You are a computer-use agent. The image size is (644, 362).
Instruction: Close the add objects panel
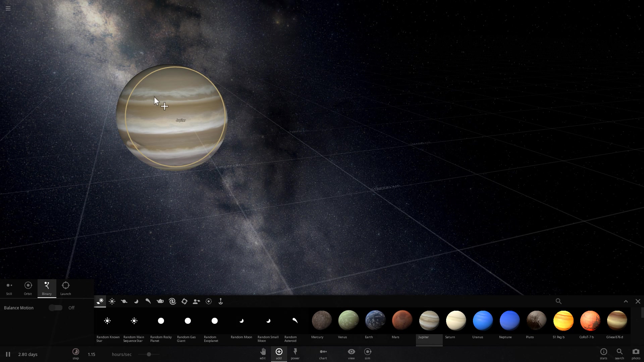coord(638,301)
